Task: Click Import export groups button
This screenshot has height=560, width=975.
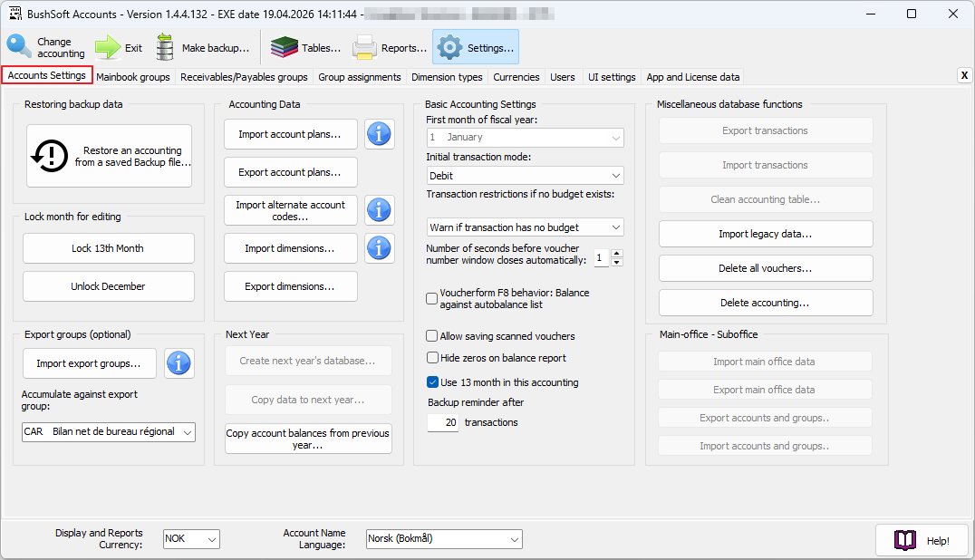Action: coord(89,363)
